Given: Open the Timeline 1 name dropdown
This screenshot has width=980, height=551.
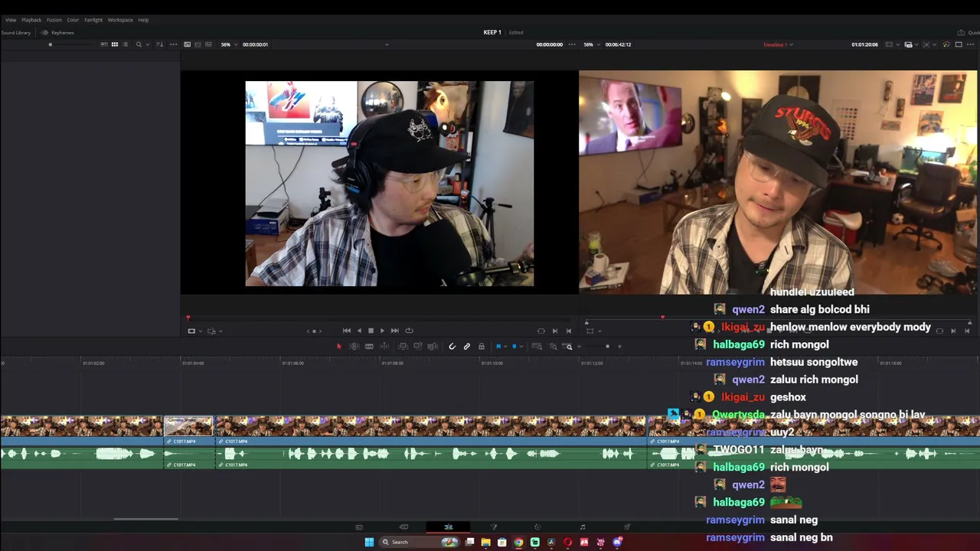Looking at the screenshot, I should [778, 44].
